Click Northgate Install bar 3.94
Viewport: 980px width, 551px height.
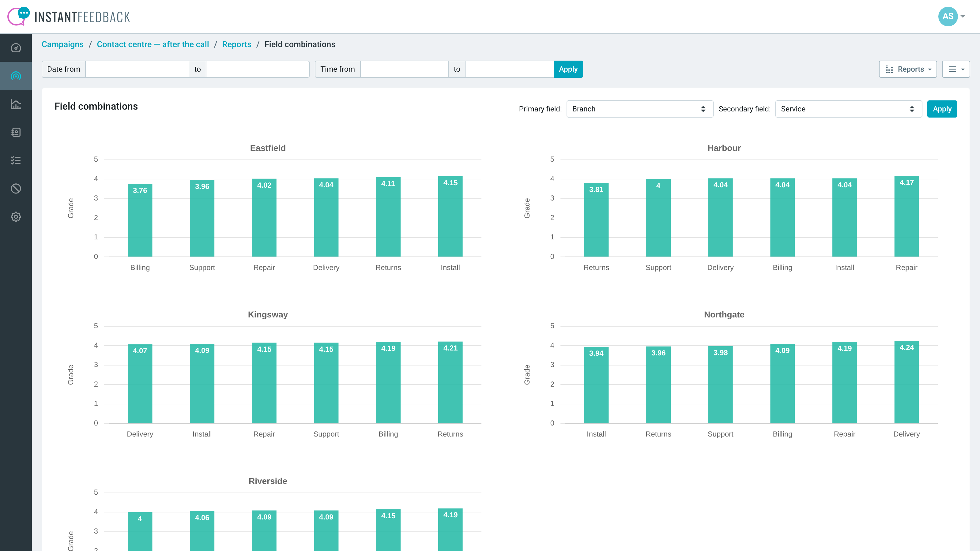[596, 385]
